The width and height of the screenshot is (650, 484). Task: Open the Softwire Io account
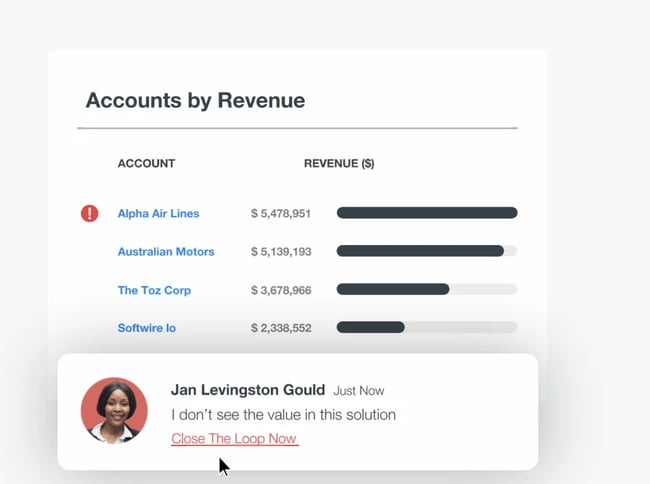[146, 328]
